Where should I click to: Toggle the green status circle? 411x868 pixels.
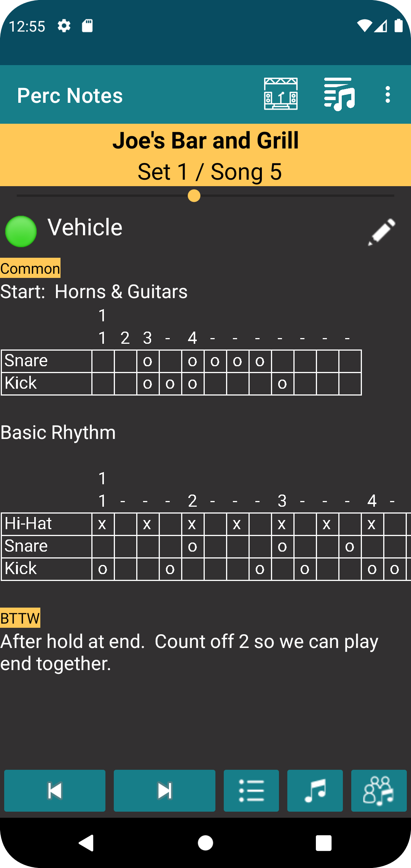21,231
